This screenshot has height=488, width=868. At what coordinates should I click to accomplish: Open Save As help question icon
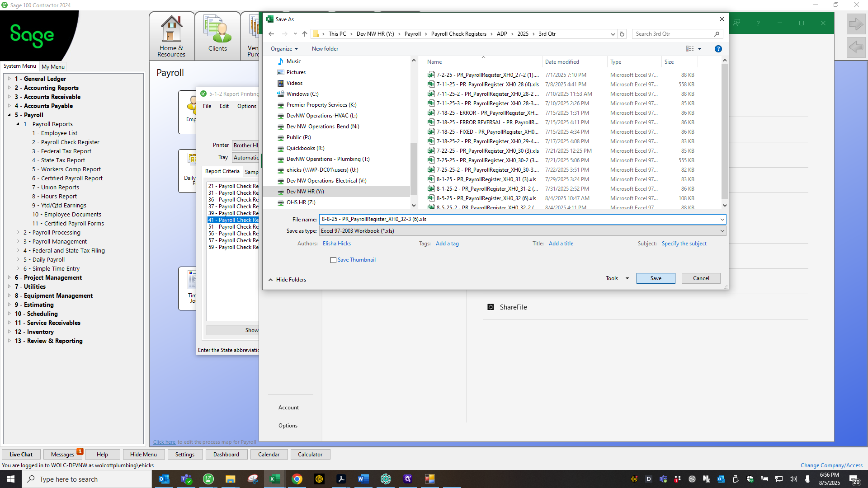point(718,49)
